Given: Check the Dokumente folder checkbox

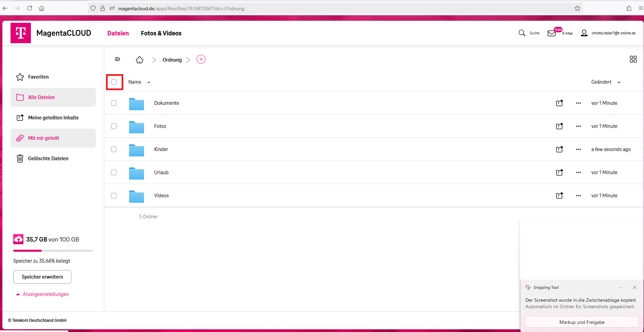Looking at the screenshot, I should [x=114, y=103].
